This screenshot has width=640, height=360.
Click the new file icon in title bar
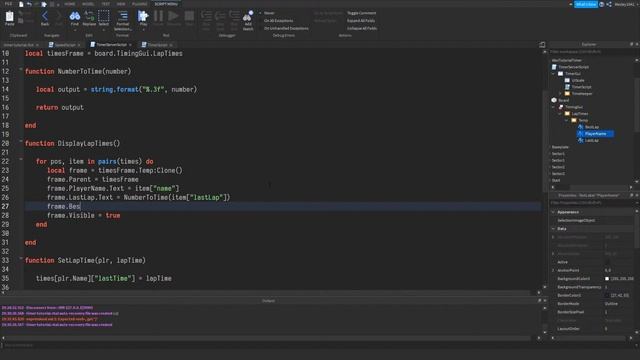click(21, 4)
